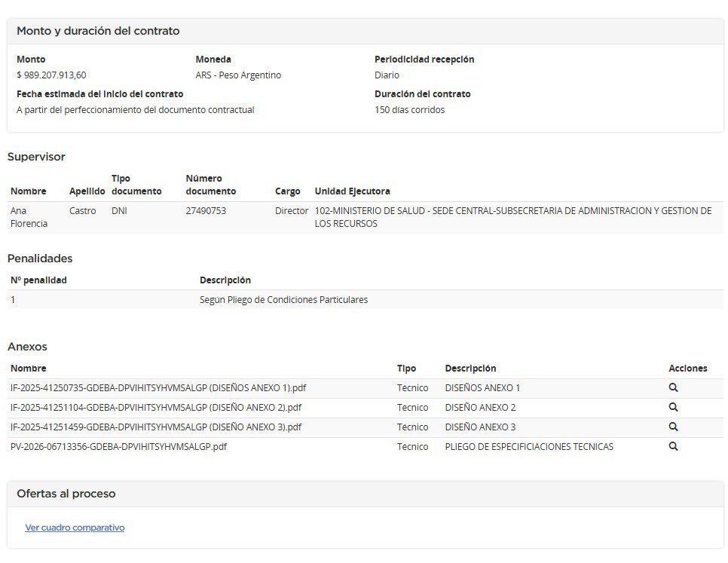Click the DNI document type cell

(x=119, y=211)
